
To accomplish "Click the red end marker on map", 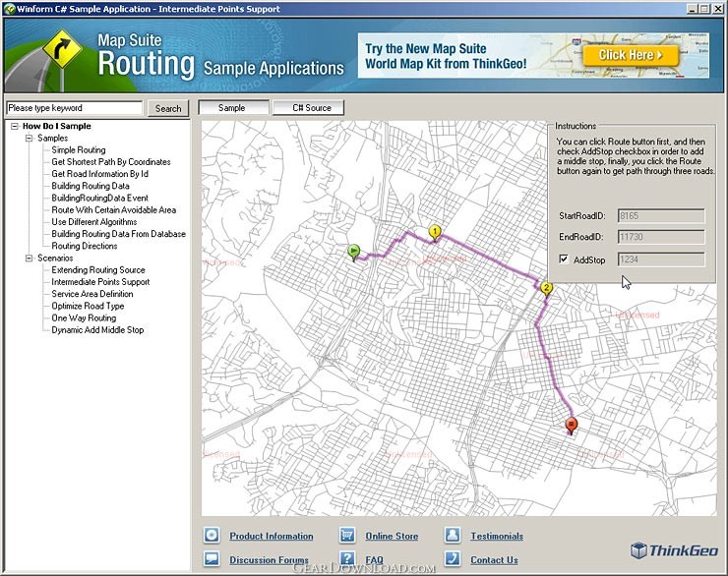I will pos(571,426).
